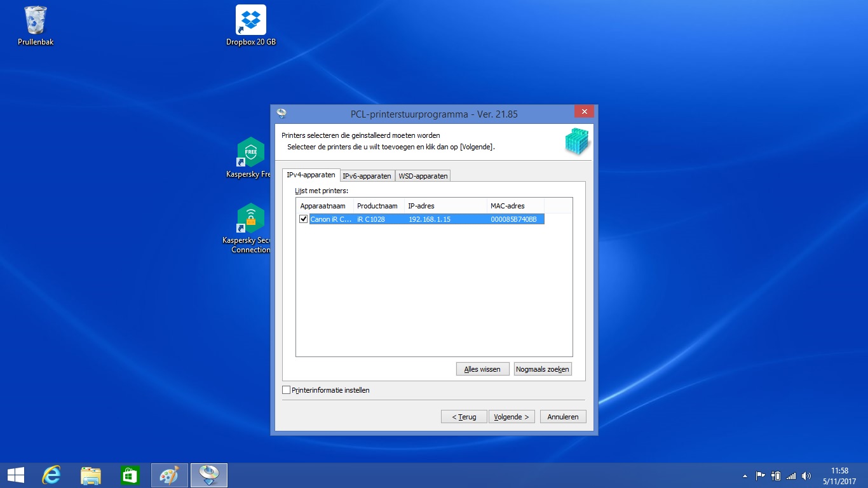
Task: Switch to the WSD-apparaten tab
Action: coord(423,176)
